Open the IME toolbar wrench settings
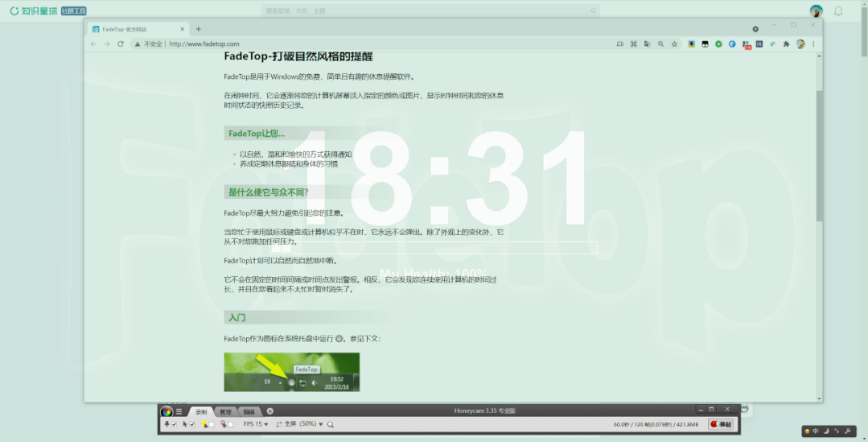 (848, 431)
